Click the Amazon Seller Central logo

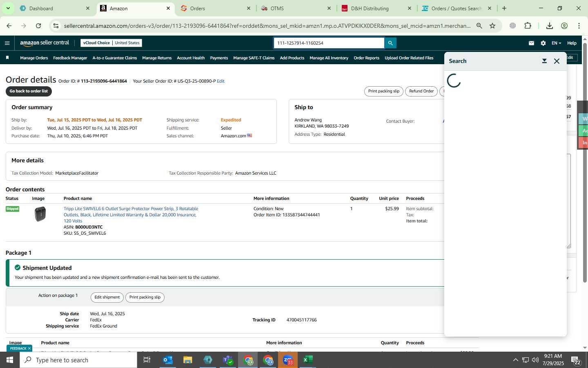[45, 43]
